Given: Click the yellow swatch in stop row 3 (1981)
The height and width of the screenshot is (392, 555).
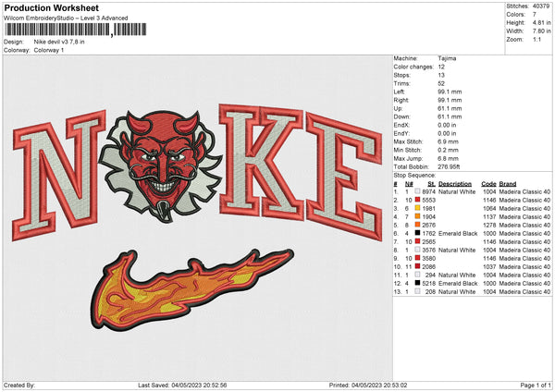Looking at the screenshot, I should tap(418, 208).
